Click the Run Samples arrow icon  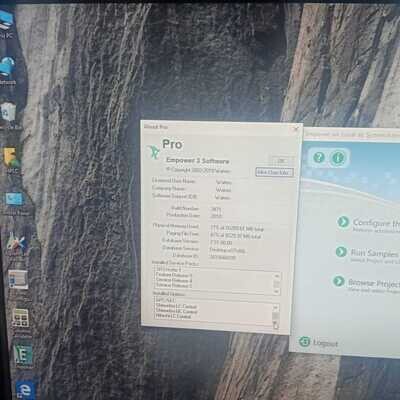(x=341, y=252)
